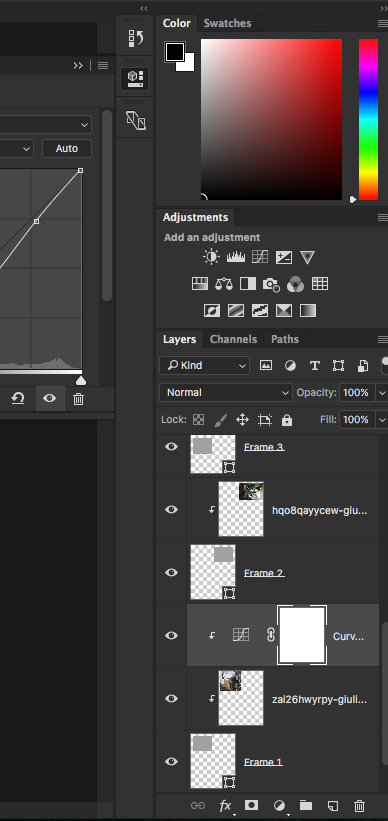Add a Black & White adjustment
Image resolution: width=388 pixels, height=821 pixels.
[x=248, y=284]
